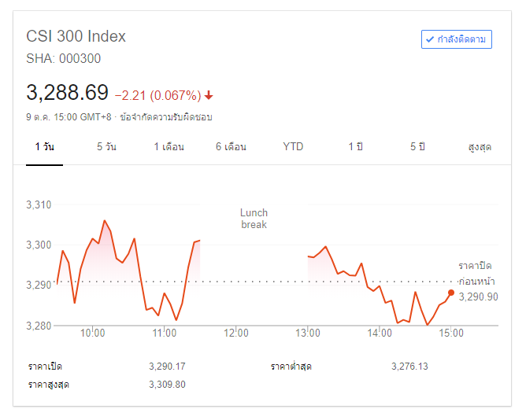This screenshot has width=526, height=420.
Task: Open the 5 ปี range tab
Action: [417, 147]
